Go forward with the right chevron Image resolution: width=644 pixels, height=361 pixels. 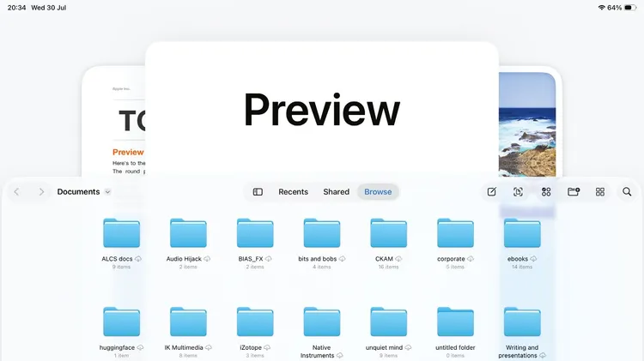pyautogui.click(x=41, y=191)
